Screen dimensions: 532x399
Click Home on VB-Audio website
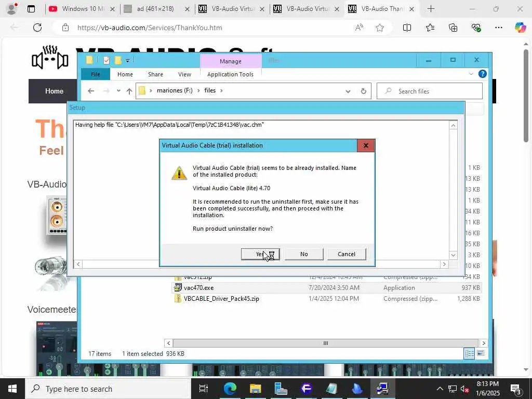click(54, 91)
